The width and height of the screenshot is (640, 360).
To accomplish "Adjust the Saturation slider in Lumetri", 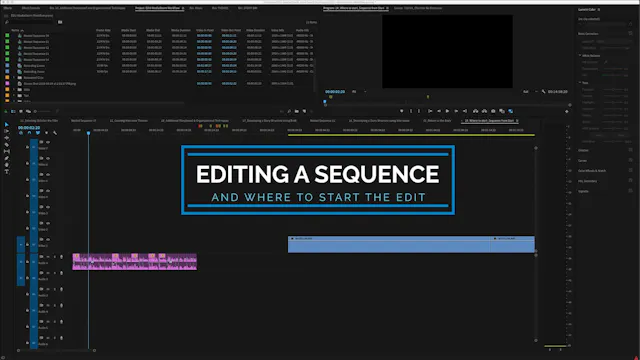I will click(x=613, y=142).
